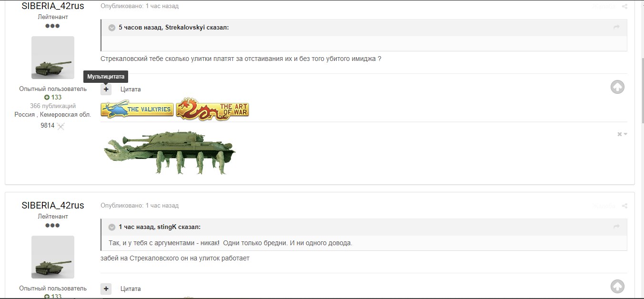
Task: Go to Strekalovskyi's quoted post via arrow
Action: [616, 28]
